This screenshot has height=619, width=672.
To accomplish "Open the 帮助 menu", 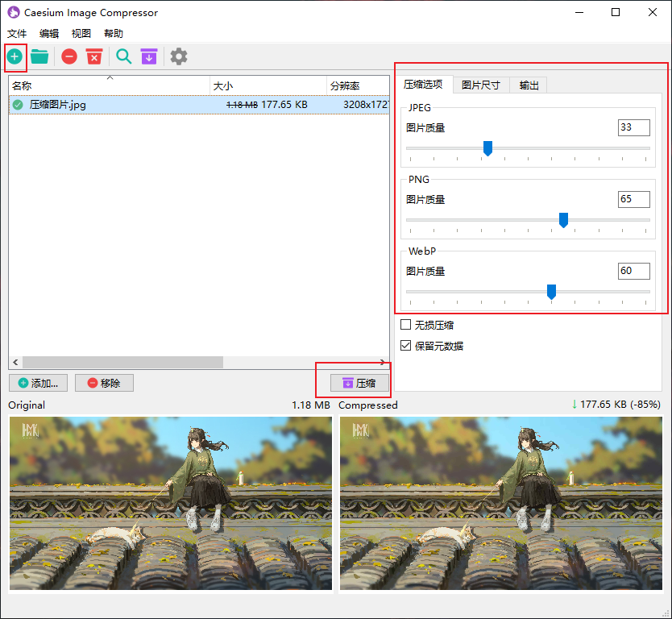I will [x=113, y=33].
